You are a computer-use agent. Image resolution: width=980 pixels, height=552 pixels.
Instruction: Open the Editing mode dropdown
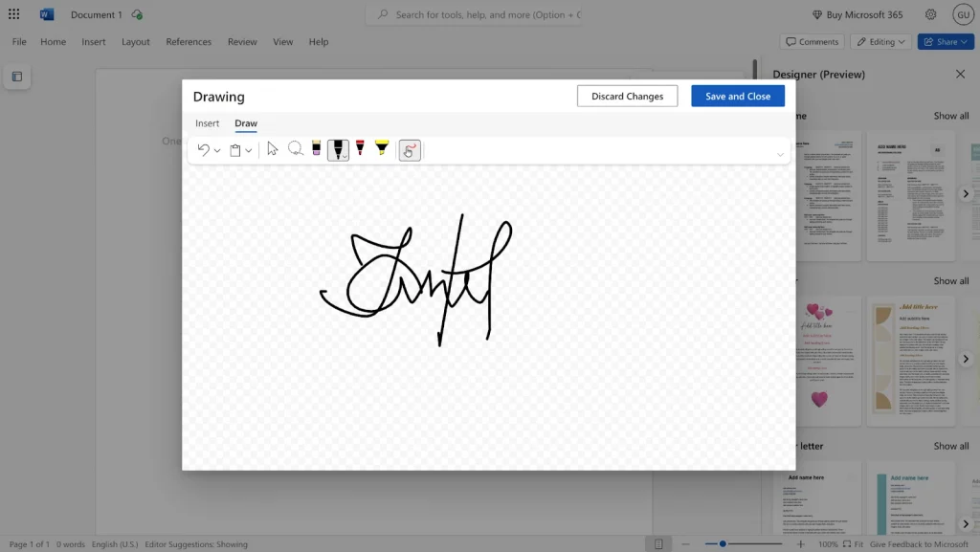pyautogui.click(x=880, y=42)
